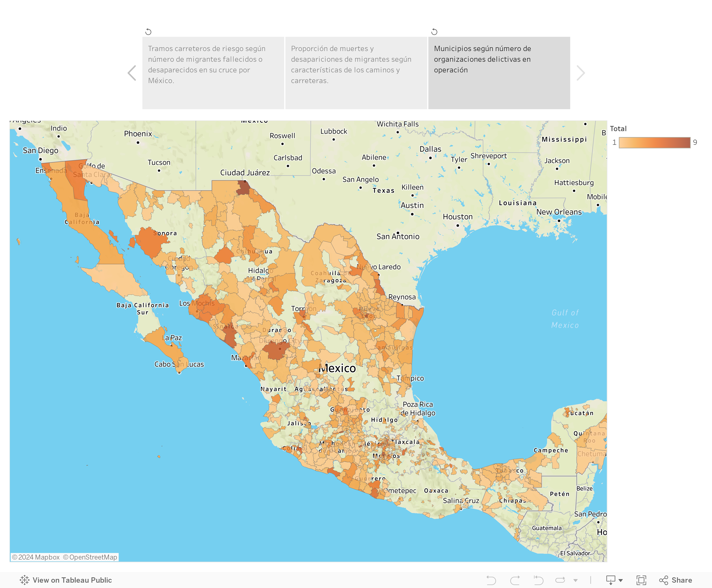Expand the dropdown arrow next to the Refresh icon
This screenshot has width=712, height=588.
pos(576,580)
